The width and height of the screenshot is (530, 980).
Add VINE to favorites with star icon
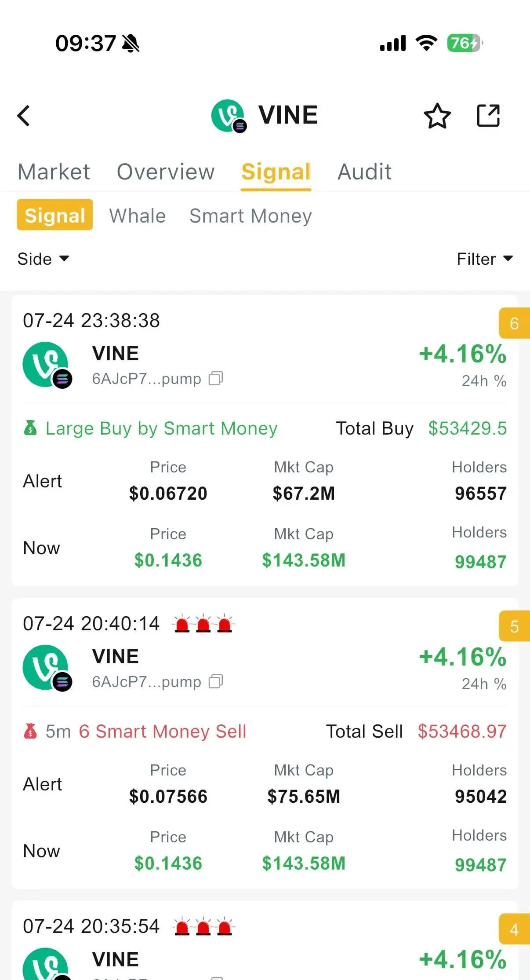pos(437,116)
